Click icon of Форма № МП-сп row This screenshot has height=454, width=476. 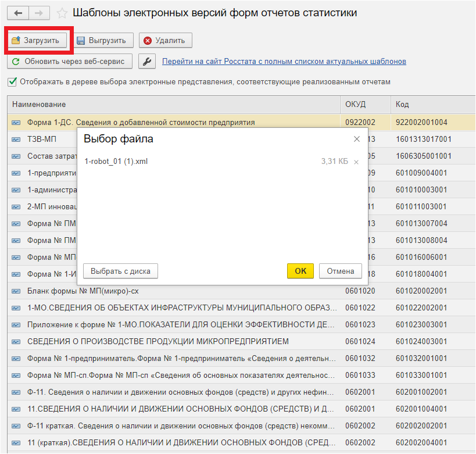tap(16, 376)
